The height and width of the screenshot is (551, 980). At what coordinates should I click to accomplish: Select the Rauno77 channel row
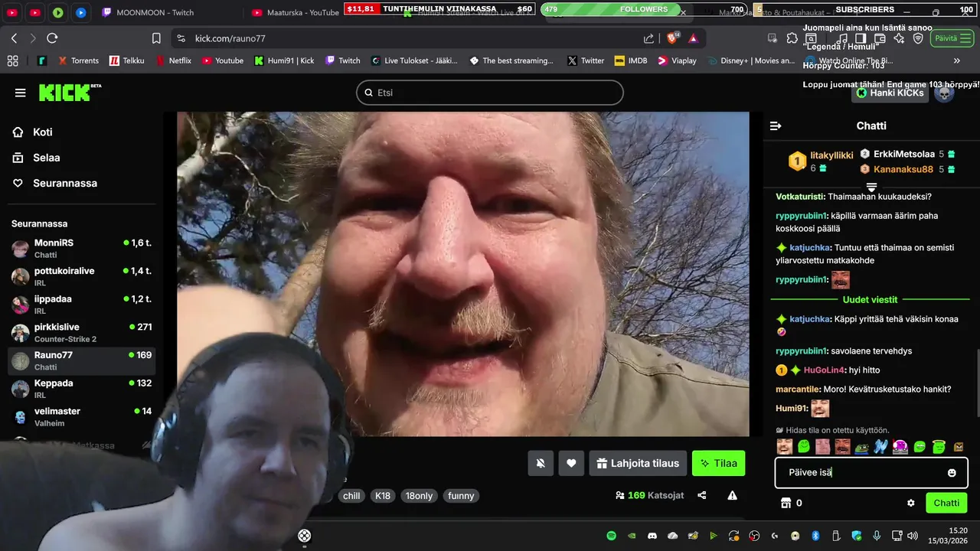[x=82, y=360]
